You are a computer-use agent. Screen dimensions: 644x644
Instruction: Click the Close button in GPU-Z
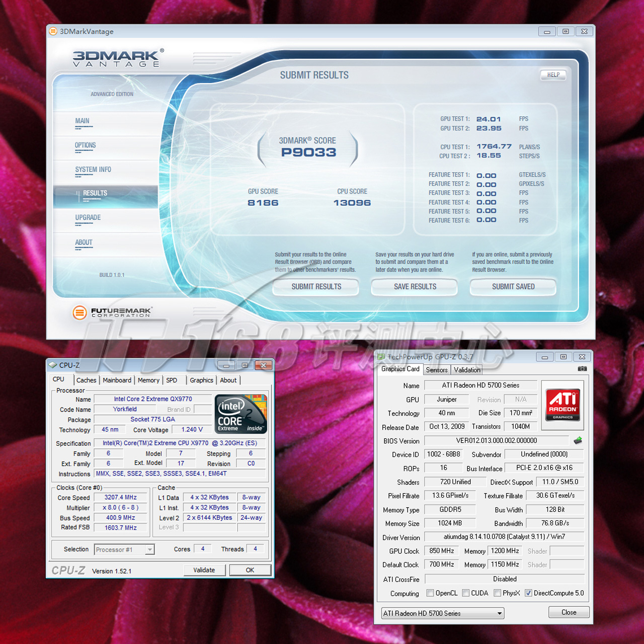569,612
